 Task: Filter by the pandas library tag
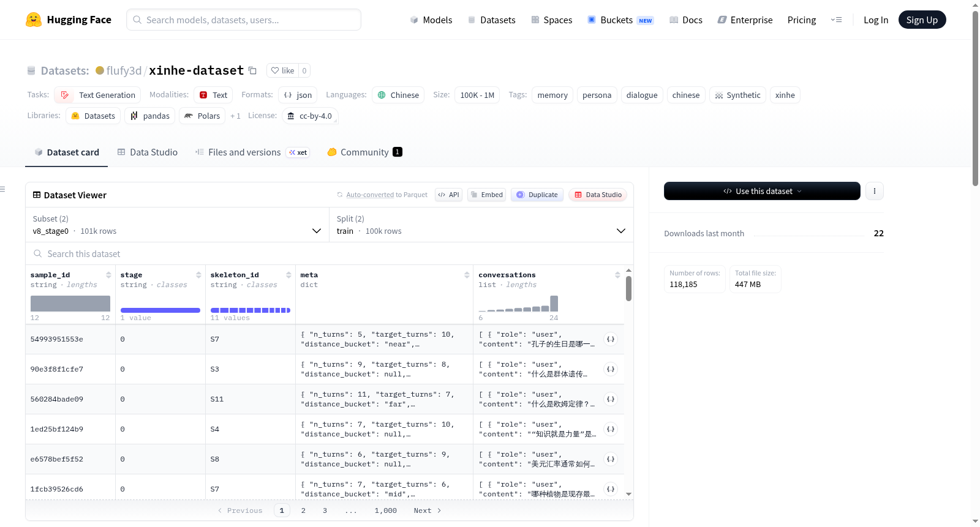[150, 116]
